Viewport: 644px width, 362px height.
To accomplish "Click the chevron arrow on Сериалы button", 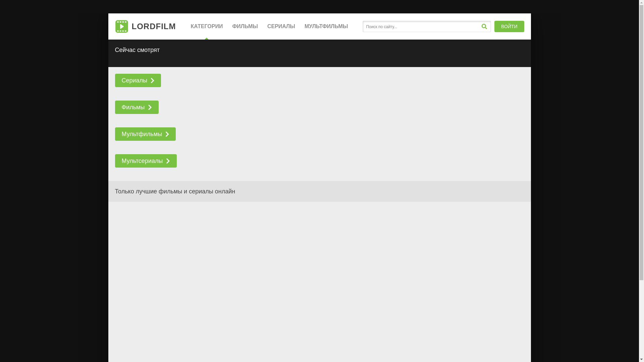I will (153, 80).
